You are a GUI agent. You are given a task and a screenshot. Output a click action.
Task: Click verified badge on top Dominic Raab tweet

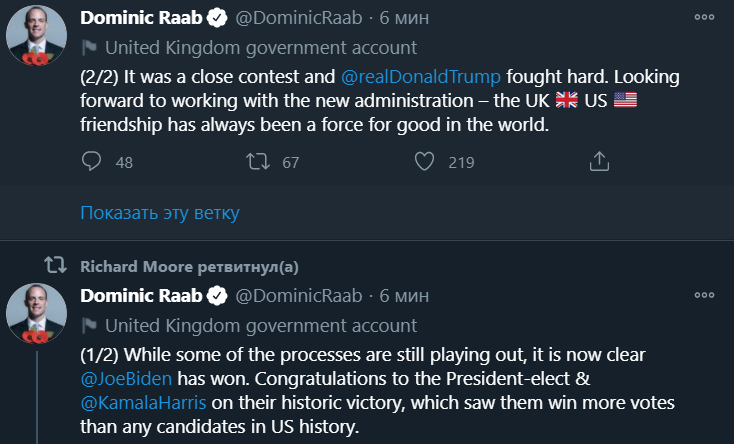coord(217,19)
